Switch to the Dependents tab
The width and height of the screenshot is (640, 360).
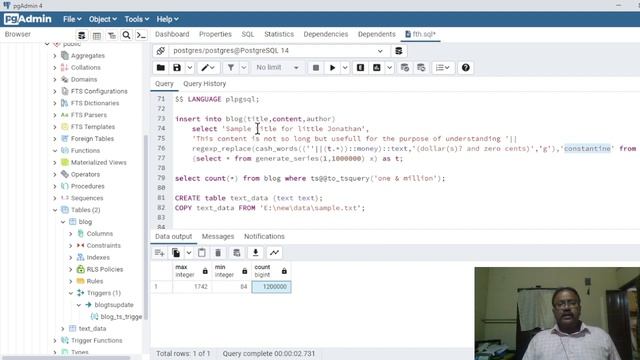point(376,34)
